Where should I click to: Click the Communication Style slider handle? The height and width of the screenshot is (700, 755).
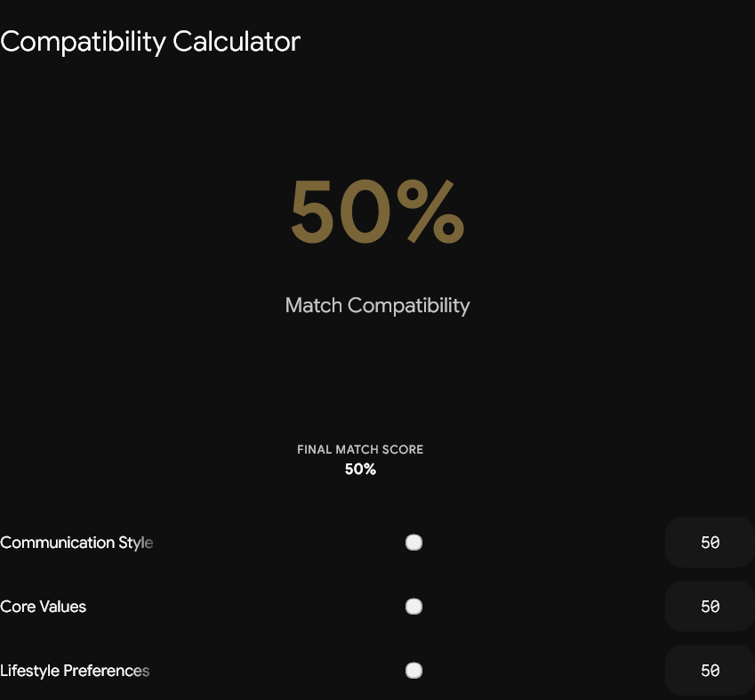[414, 543]
